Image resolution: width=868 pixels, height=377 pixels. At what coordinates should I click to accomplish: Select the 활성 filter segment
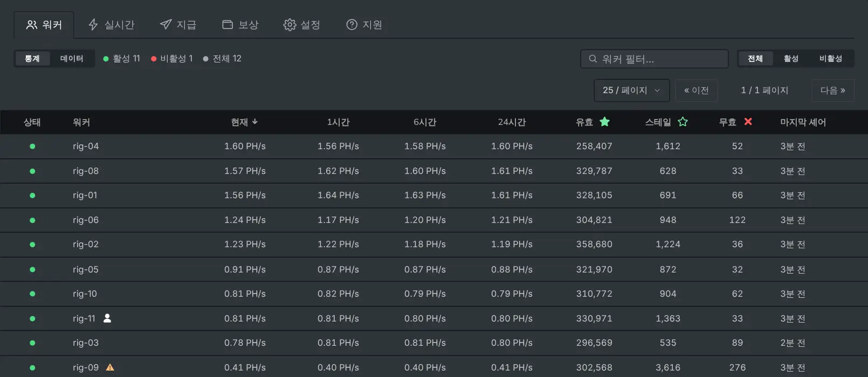(x=791, y=59)
